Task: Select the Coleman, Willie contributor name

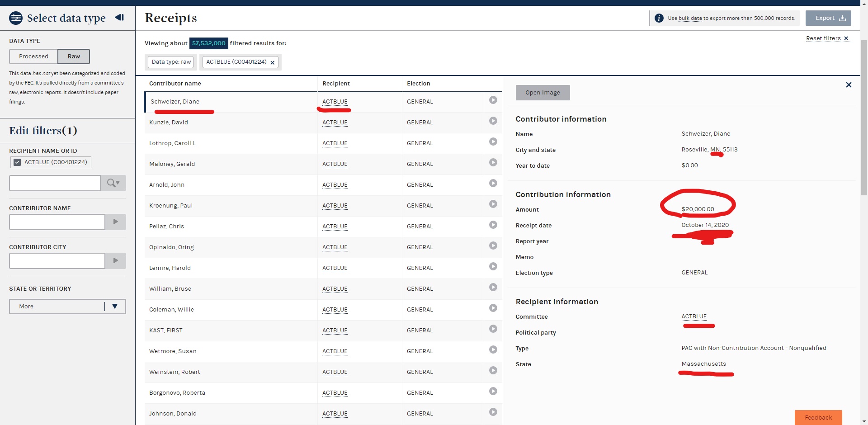Action: pyautogui.click(x=171, y=310)
